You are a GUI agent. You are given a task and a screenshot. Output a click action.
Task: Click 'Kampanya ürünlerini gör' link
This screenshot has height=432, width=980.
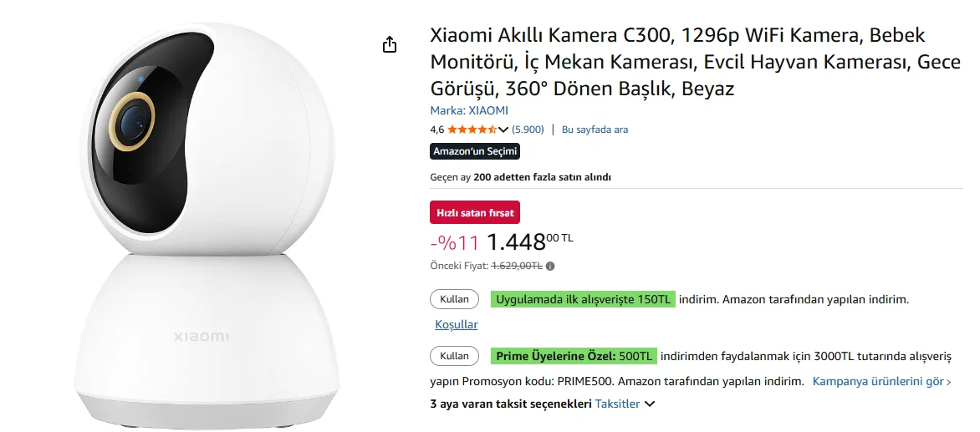click(881, 381)
